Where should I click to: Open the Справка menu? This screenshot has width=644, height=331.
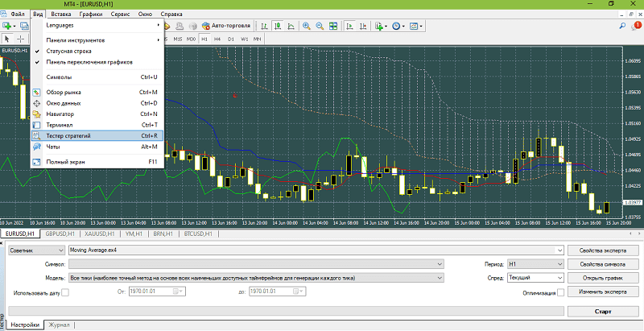tap(171, 14)
